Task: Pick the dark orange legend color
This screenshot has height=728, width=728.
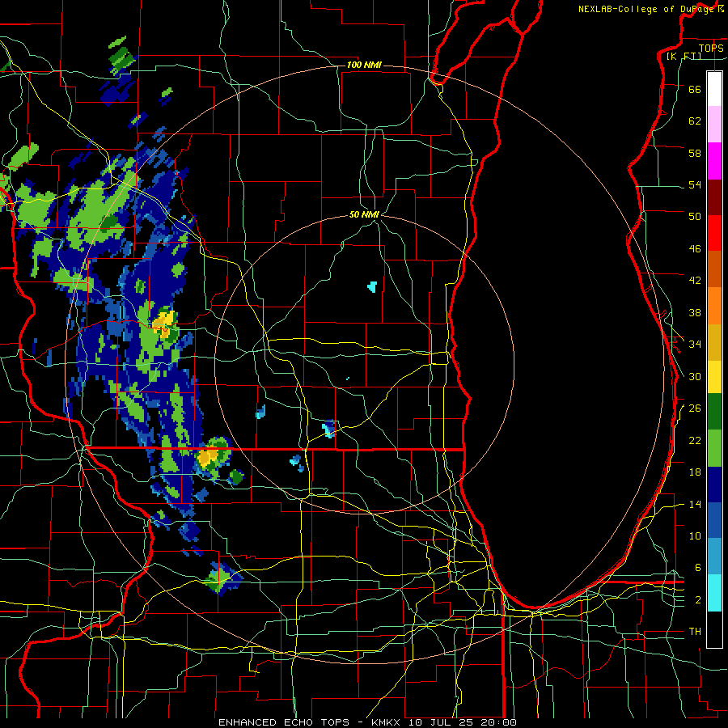Action: click(x=714, y=269)
